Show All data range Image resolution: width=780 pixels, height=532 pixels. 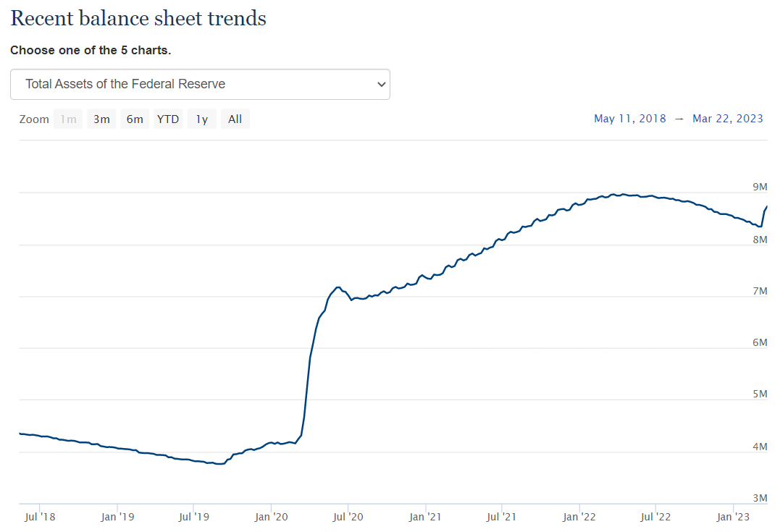(x=235, y=119)
